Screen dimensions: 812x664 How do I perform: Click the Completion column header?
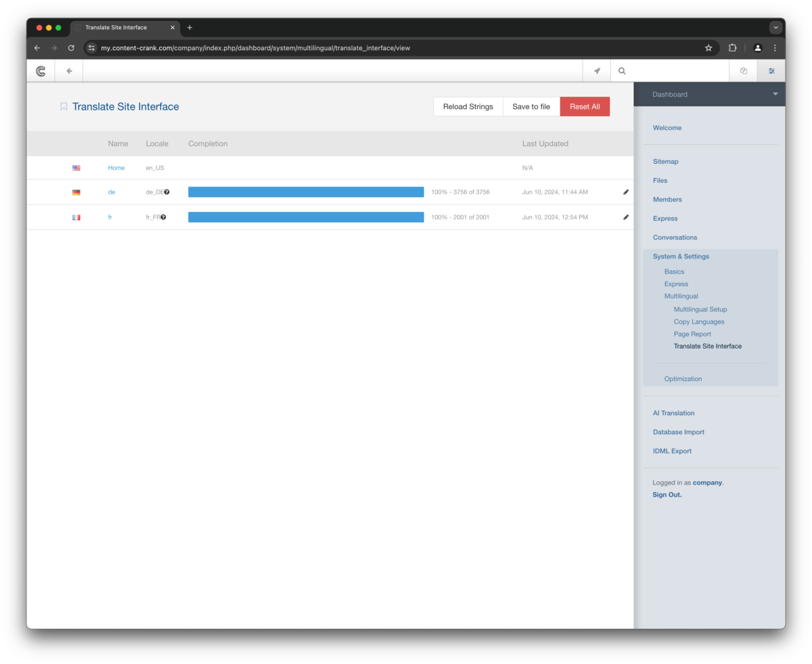pos(208,143)
